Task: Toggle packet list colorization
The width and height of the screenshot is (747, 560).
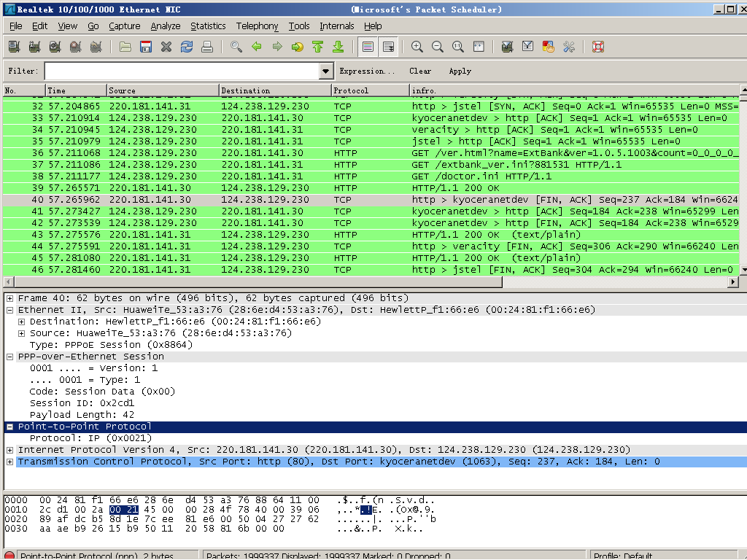Action: tap(368, 47)
